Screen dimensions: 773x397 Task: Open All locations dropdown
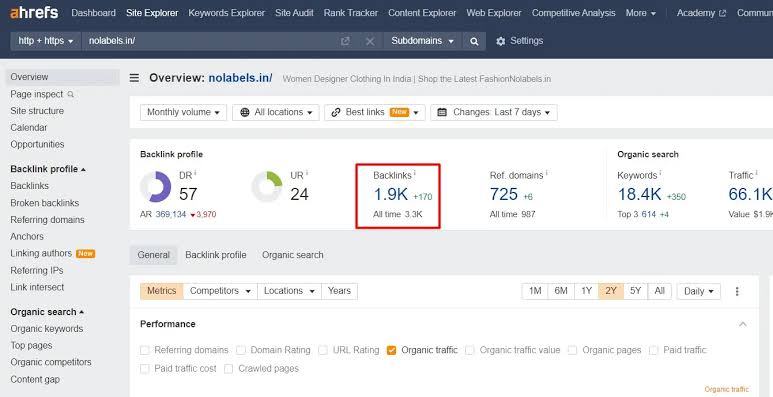point(276,112)
